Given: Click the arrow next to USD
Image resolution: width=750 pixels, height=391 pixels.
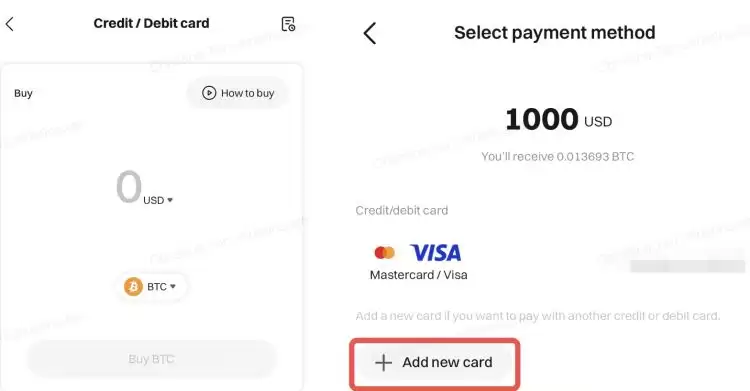Looking at the screenshot, I should click(x=170, y=200).
